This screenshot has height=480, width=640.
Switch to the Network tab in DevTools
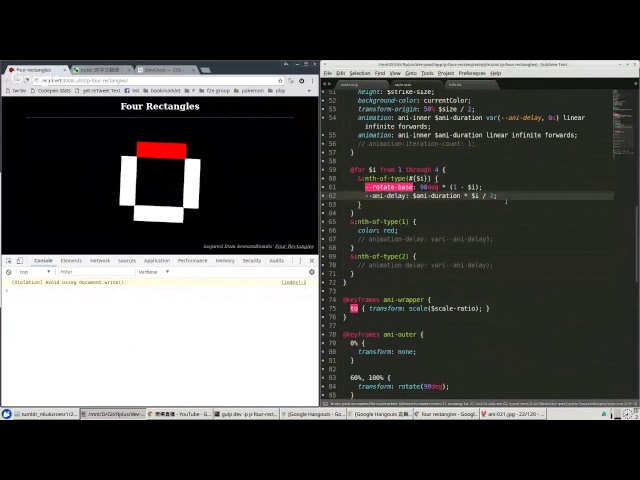click(100, 261)
